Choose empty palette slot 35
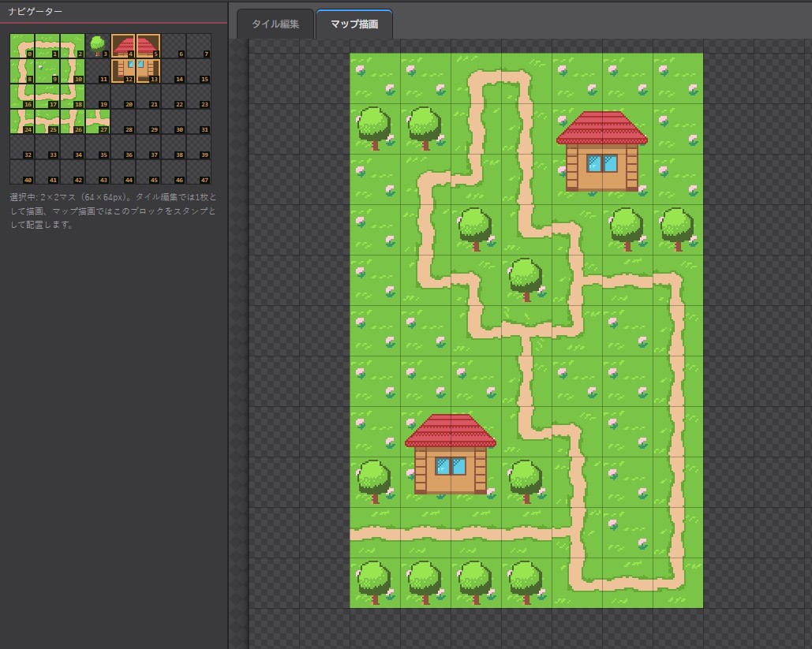This screenshot has width=812, height=649. pos(98,147)
